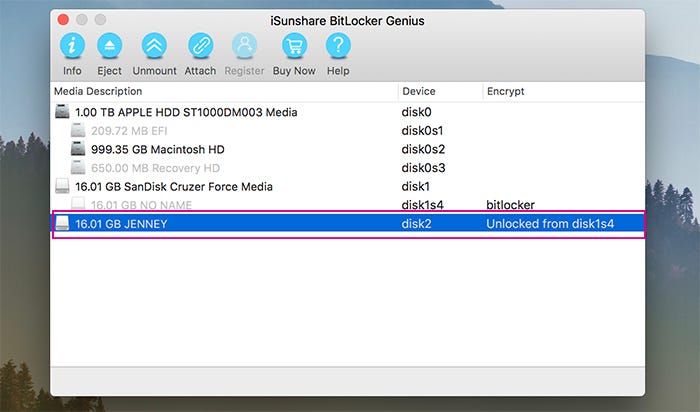Select the SanDisk Cruzer Force drive icon
Screen dimensions: 700x412
[x=62, y=186]
